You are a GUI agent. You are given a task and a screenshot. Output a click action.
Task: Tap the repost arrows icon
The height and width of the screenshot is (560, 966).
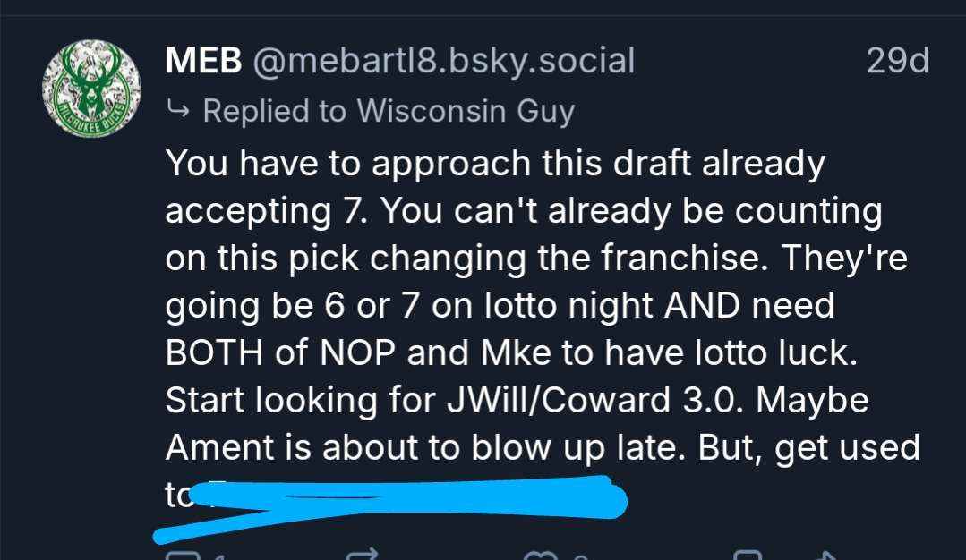tap(361, 555)
